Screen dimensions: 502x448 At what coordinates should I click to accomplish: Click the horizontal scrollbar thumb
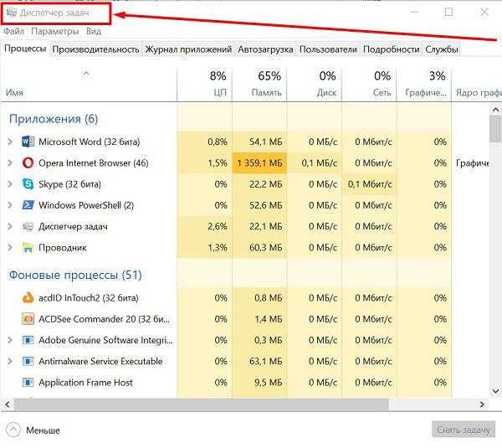202,404
